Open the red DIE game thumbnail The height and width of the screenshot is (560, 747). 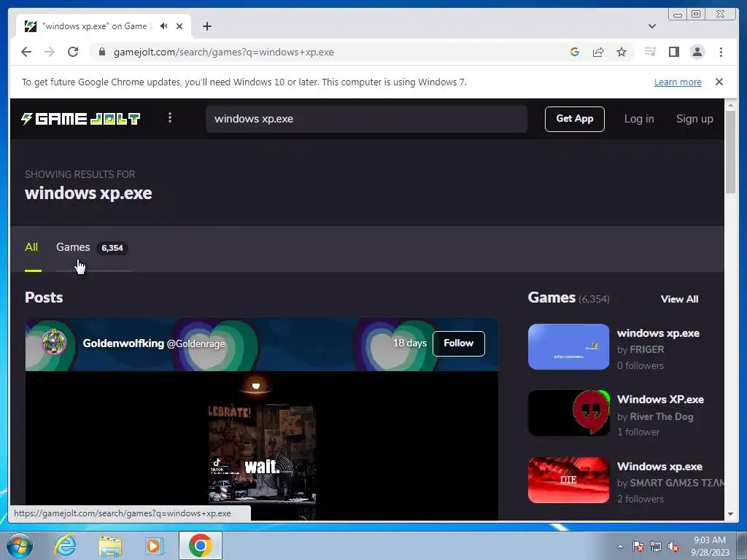pyautogui.click(x=568, y=480)
